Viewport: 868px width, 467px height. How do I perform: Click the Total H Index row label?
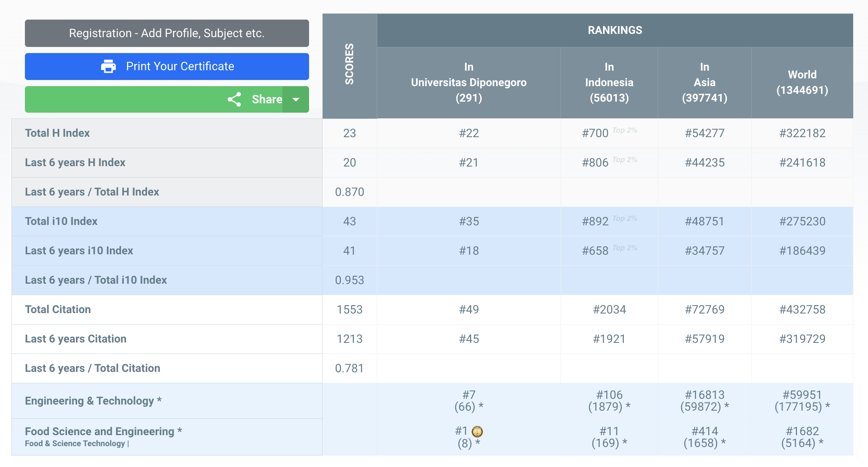[57, 133]
